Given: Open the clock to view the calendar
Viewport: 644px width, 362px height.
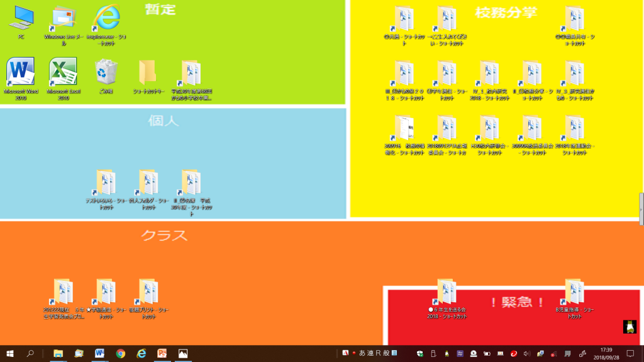Looking at the screenshot, I should 607,354.
